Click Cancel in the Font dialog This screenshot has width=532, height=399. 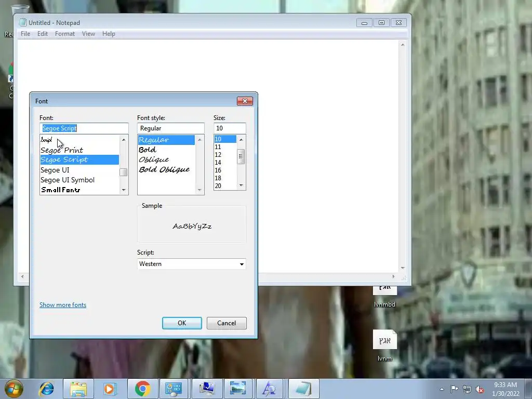227,323
